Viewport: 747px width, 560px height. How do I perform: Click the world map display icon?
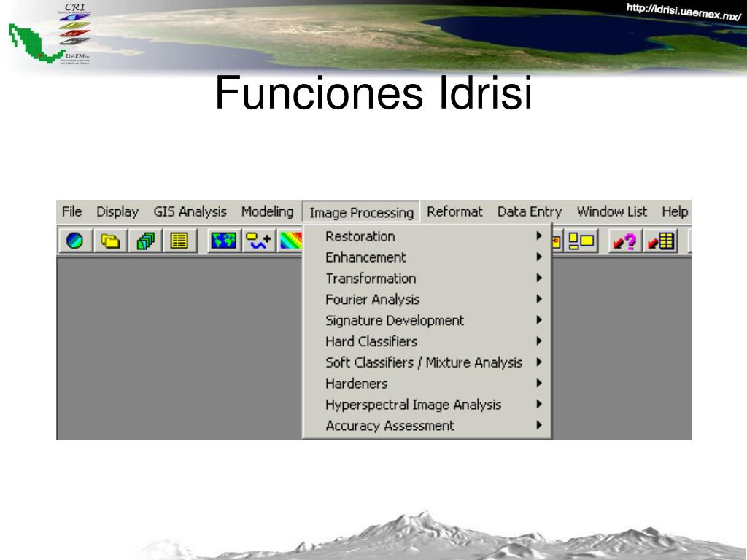click(223, 241)
